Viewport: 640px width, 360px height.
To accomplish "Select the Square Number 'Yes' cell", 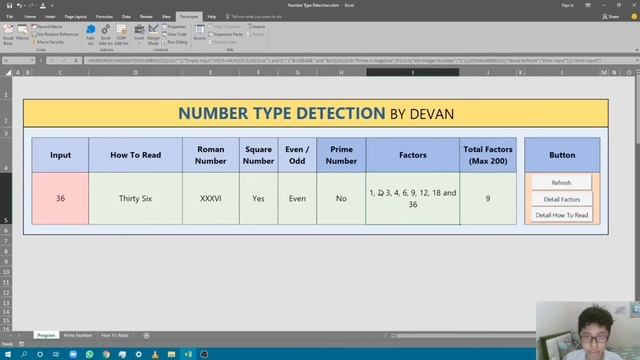I will [258, 198].
